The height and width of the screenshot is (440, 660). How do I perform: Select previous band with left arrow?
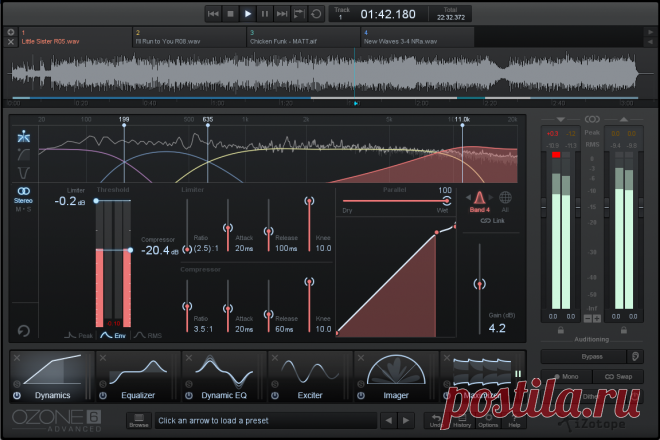(x=468, y=197)
